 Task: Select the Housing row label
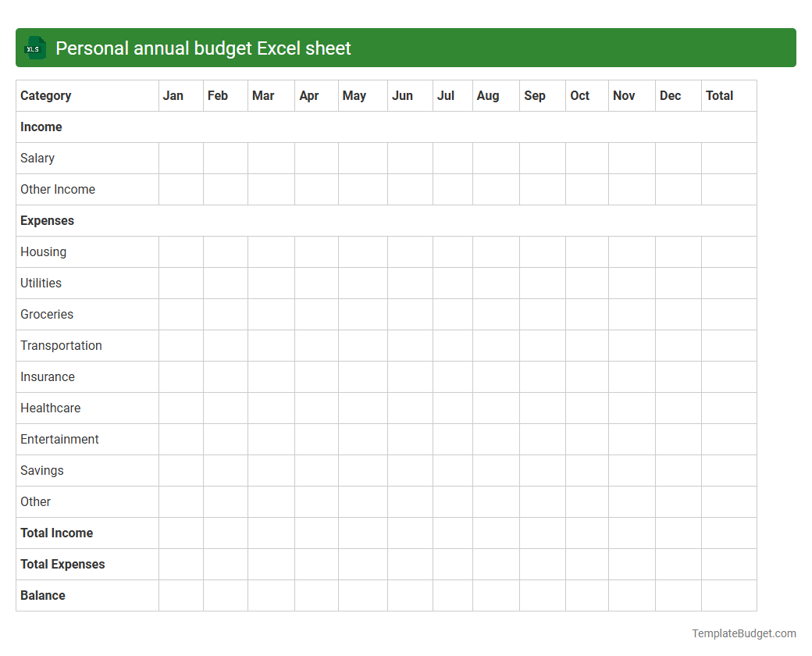[x=43, y=251]
